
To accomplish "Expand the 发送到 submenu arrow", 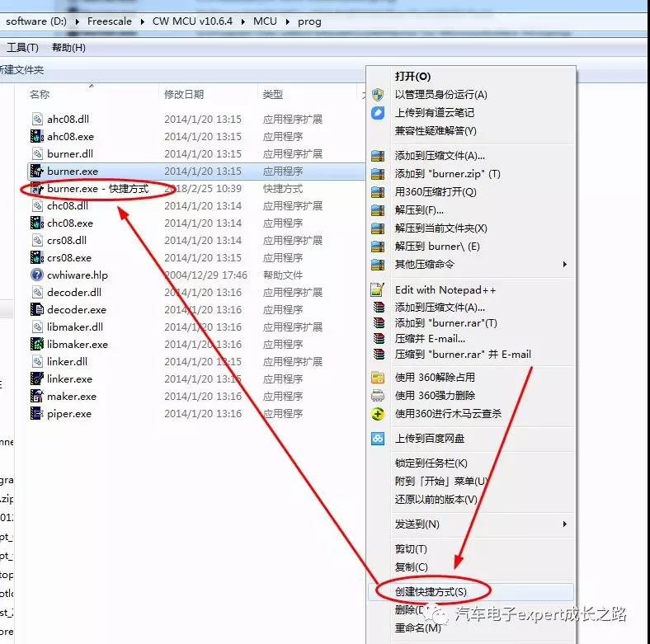I will coord(565,524).
